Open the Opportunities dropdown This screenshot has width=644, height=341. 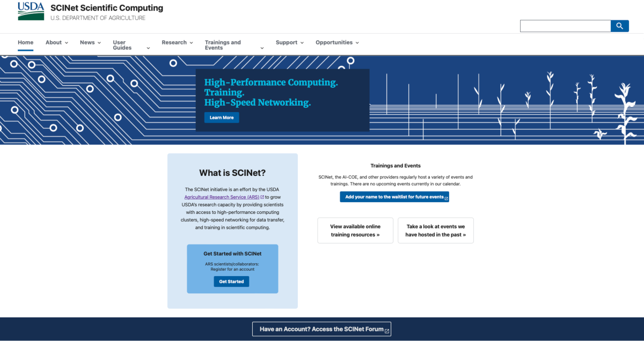click(x=337, y=42)
